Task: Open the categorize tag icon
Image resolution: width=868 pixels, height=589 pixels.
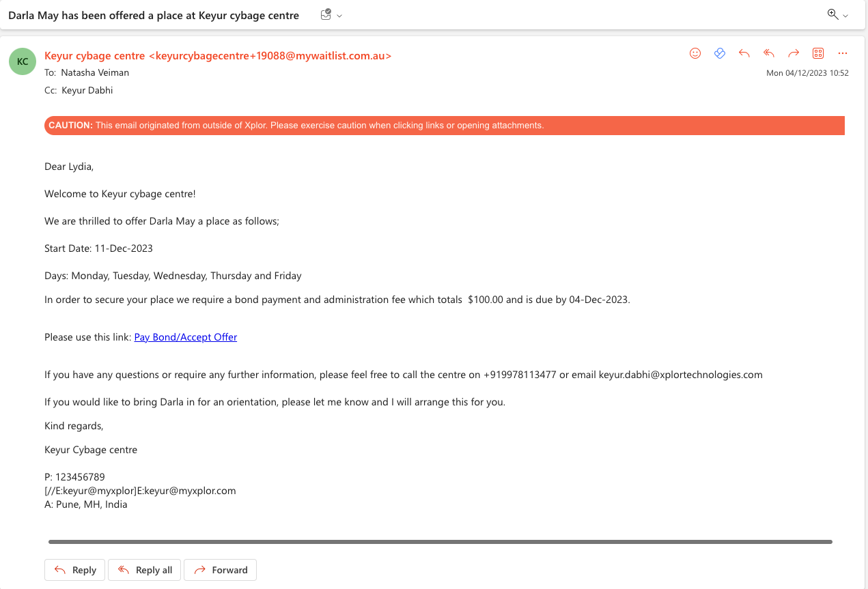Action: pyautogui.click(x=719, y=53)
